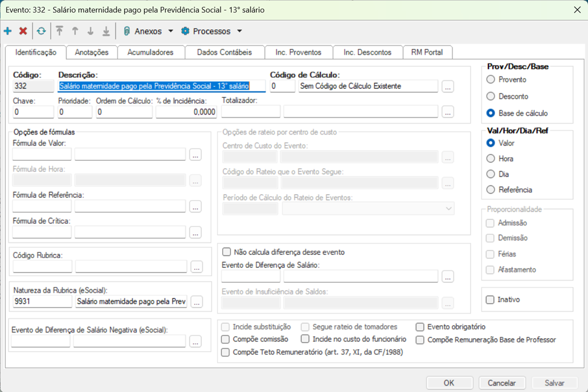Click the Anexos paperclip icon
The width and height of the screenshot is (588, 392).
(127, 31)
